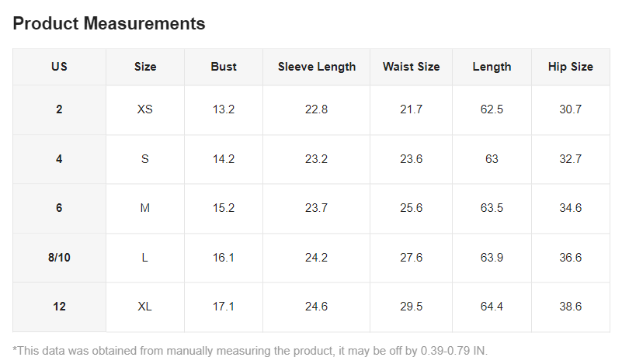Click hip size value 32.7 for size S
The image size is (622, 364).
(x=571, y=159)
